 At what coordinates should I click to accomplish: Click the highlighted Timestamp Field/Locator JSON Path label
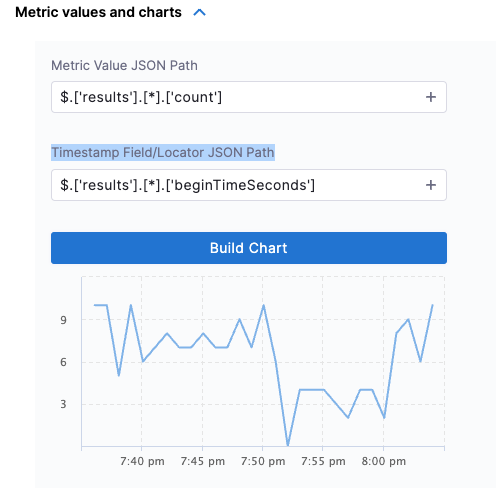pyautogui.click(x=163, y=152)
